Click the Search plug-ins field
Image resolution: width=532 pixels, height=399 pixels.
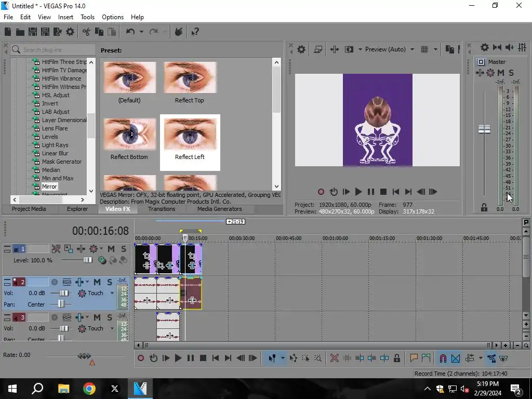pos(52,50)
